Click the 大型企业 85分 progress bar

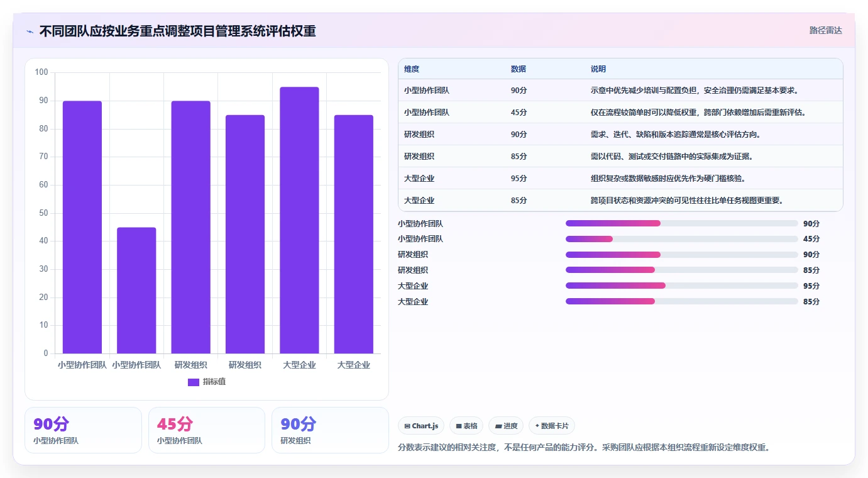pos(682,301)
